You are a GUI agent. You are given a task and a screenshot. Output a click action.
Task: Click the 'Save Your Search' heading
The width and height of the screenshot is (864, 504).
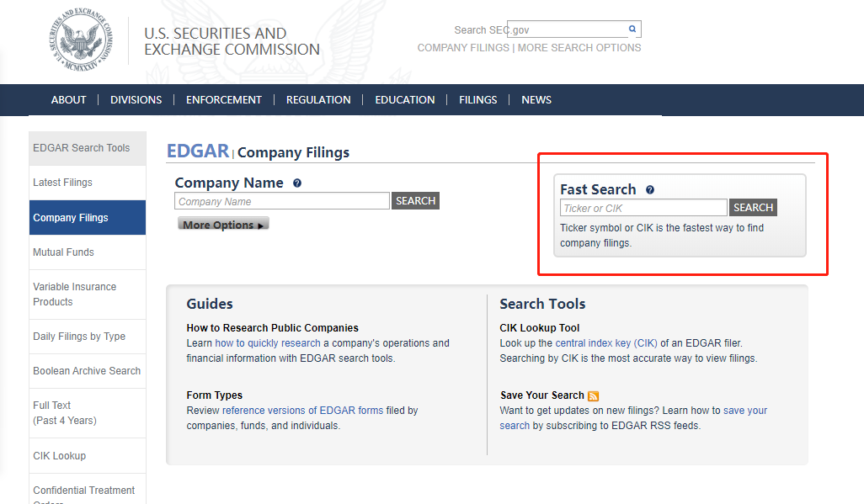click(x=542, y=395)
